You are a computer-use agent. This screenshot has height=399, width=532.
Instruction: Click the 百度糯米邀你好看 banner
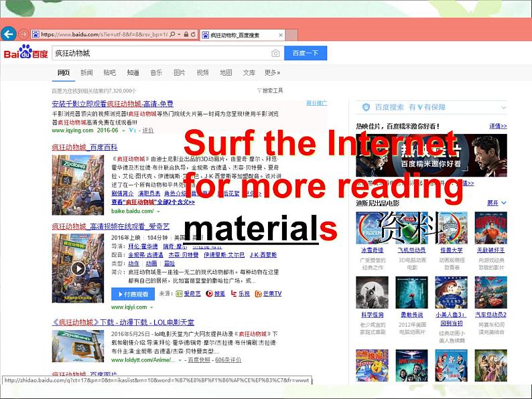pos(431,155)
